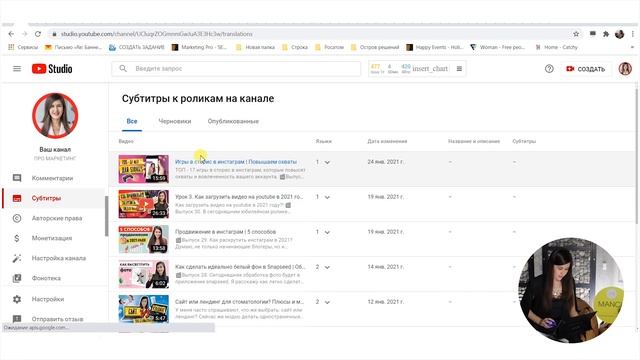Open the hamburger navigation menu
640x360 pixels.
(17, 69)
